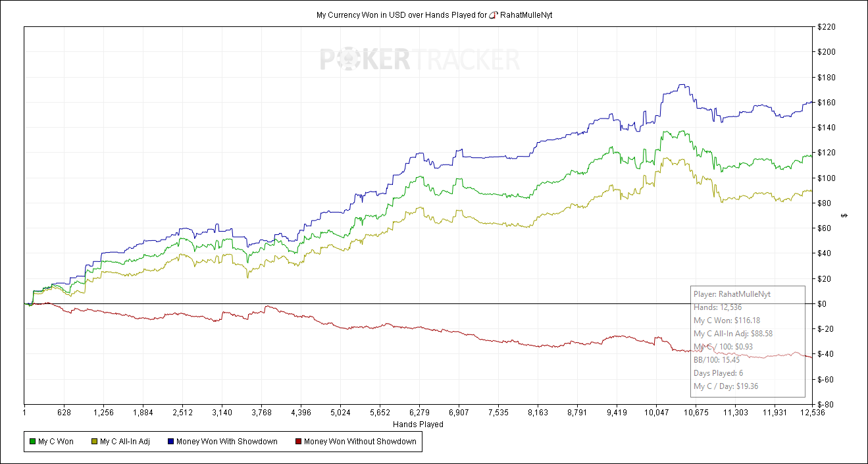Click the $0 label on y-axis
The height and width of the screenshot is (464, 868).
pyautogui.click(x=823, y=303)
